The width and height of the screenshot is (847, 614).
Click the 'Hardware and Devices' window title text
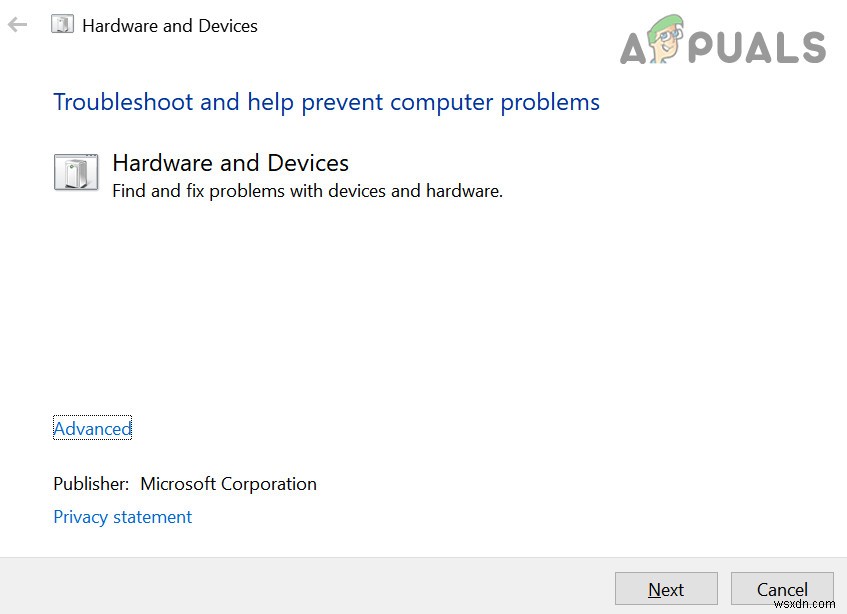(x=170, y=26)
